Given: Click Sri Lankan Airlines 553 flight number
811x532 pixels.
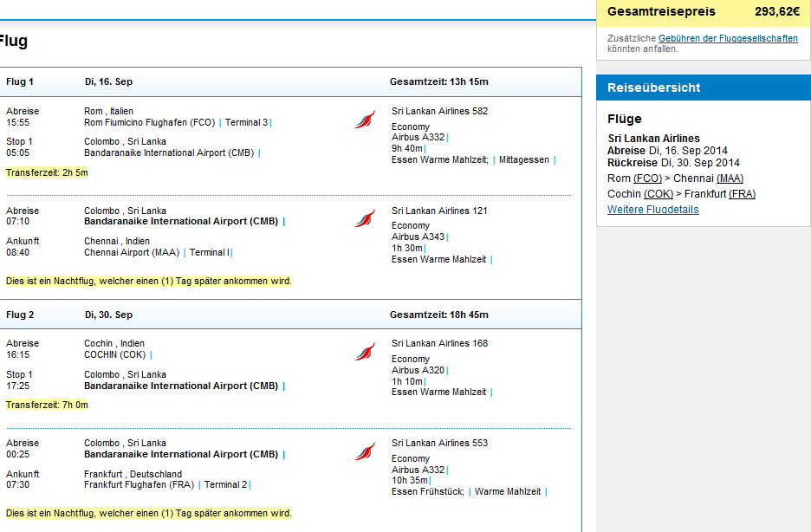Looking at the screenshot, I should [439, 443].
